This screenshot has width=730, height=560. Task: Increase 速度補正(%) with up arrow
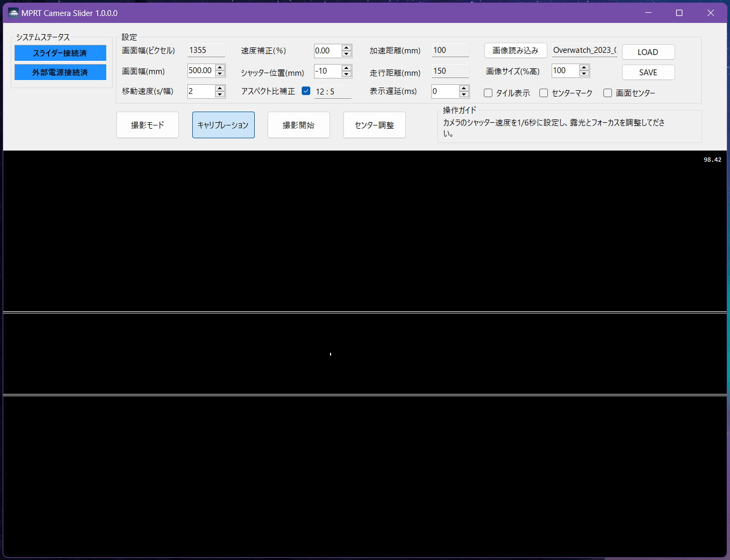pos(347,48)
